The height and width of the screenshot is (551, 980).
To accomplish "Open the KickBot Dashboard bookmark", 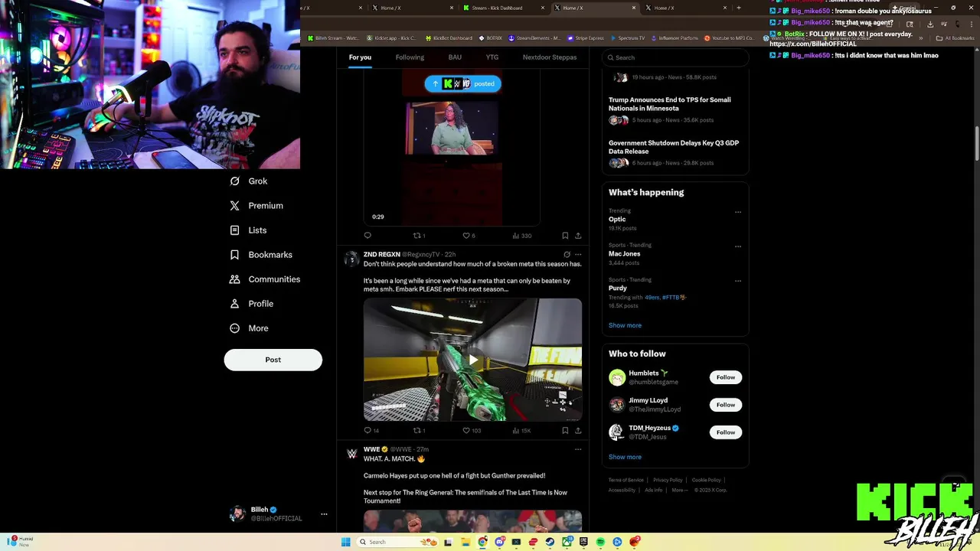I will tap(448, 38).
